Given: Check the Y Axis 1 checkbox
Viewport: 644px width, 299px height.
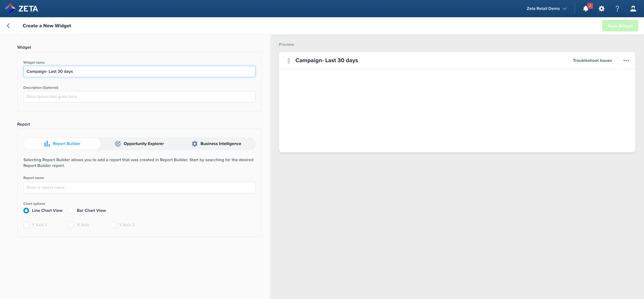Looking at the screenshot, I should coord(26,225).
